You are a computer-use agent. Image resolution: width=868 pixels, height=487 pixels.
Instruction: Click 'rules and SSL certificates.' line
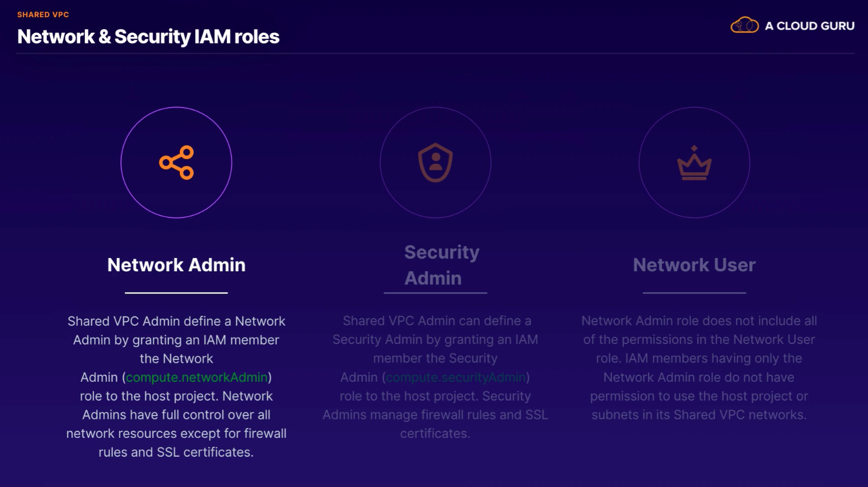[176, 452]
